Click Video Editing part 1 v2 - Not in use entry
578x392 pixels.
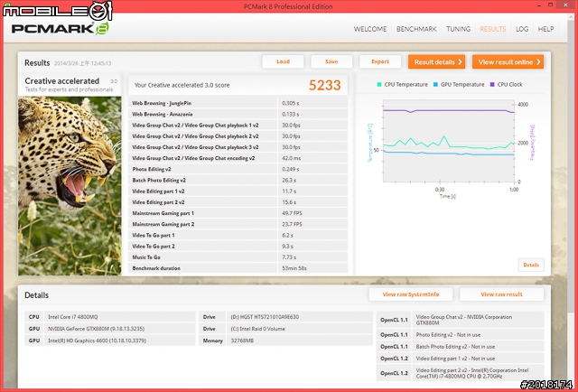[455, 359]
